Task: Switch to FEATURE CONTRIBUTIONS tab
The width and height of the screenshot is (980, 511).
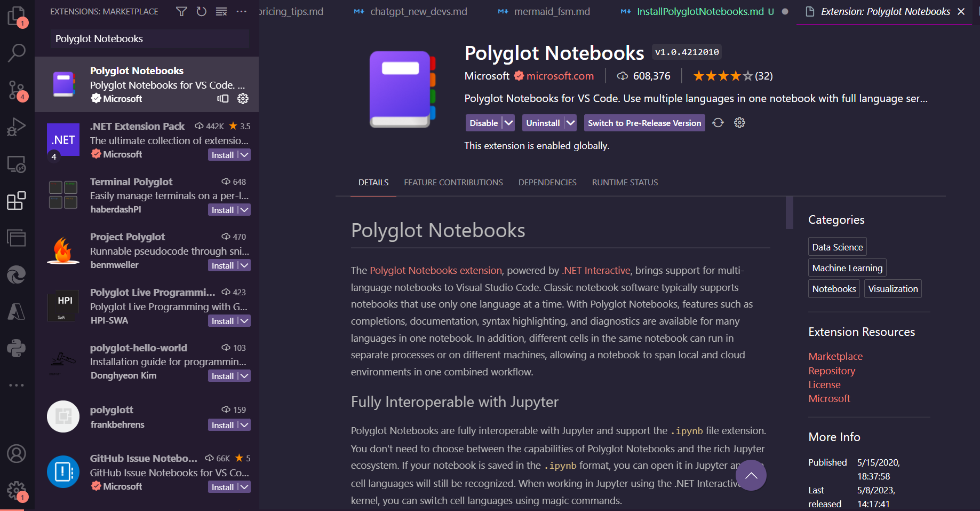Action: click(453, 183)
